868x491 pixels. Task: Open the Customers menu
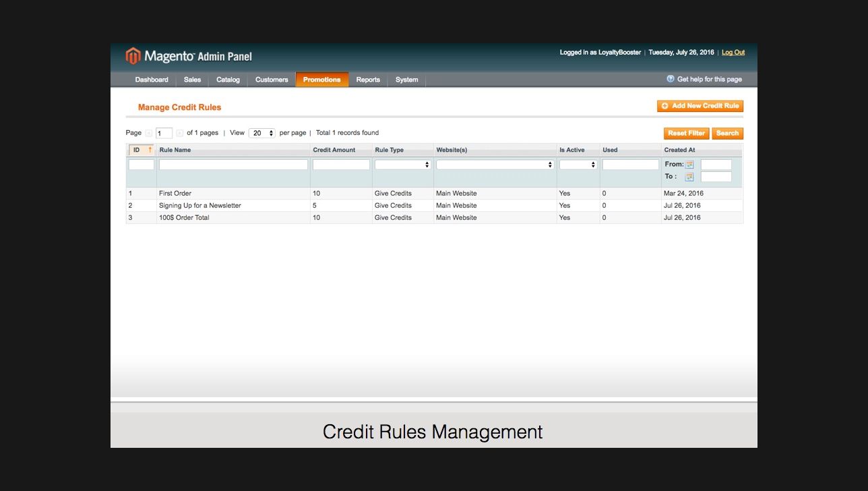coord(272,80)
